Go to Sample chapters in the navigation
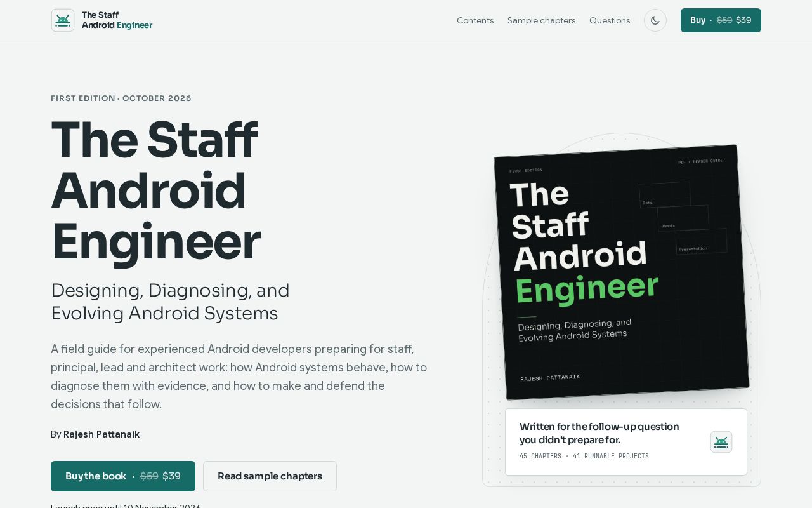Image resolution: width=812 pixels, height=508 pixels. 542,20
